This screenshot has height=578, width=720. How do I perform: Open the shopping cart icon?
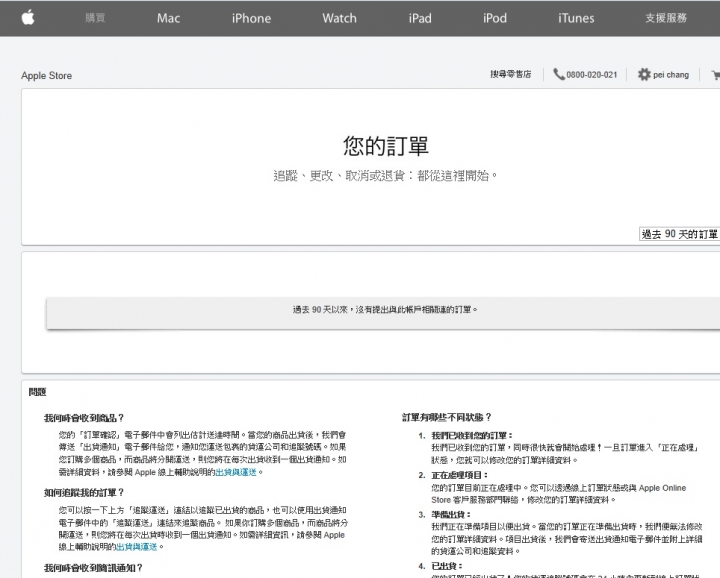pyautogui.click(x=715, y=75)
